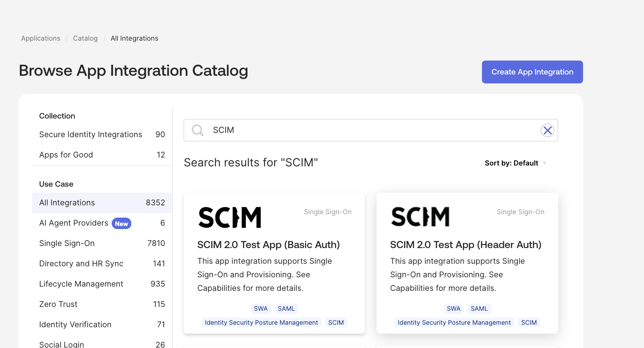
Task: Clear the SCIM search with X icon
Action: tap(548, 130)
